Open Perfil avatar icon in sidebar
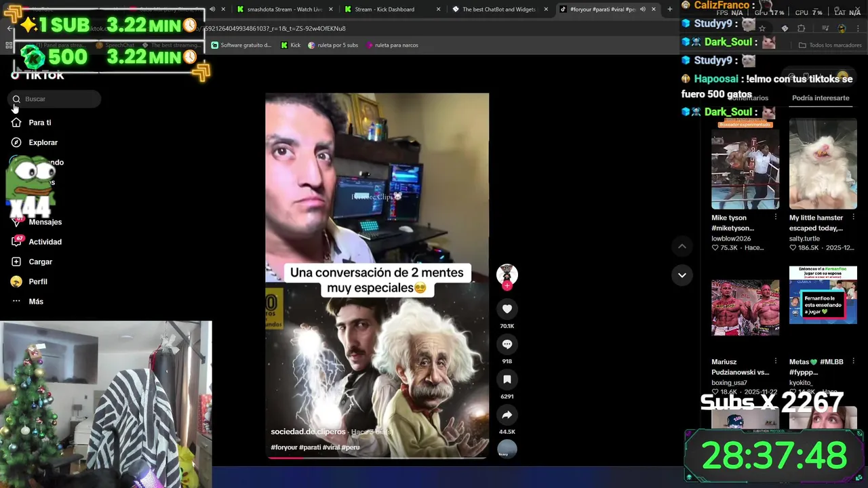This screenshot has height=488, width=868. click(x=16, y=281)
